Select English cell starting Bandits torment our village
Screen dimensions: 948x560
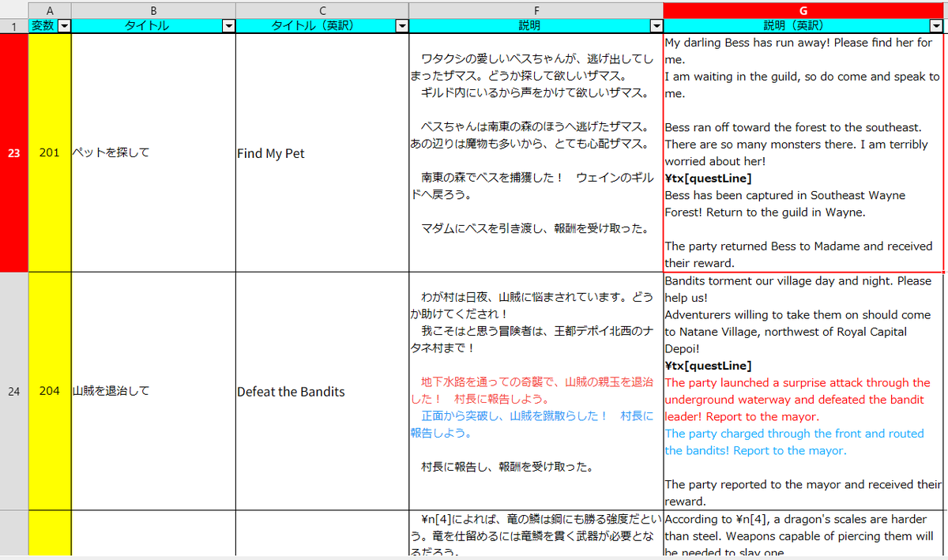click(803, 391)
